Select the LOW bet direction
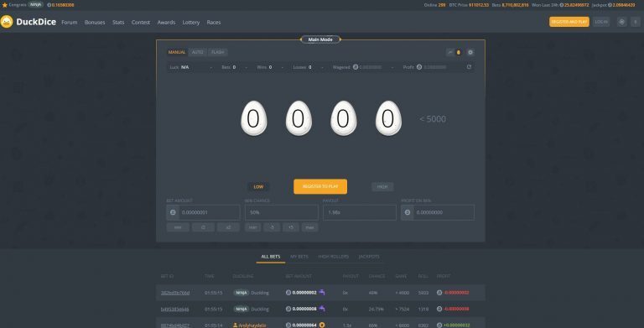 [258, 186]
